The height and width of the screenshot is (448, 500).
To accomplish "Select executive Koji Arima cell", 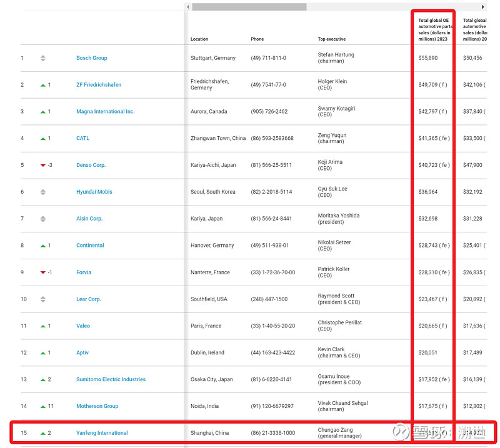I will 330,165.
